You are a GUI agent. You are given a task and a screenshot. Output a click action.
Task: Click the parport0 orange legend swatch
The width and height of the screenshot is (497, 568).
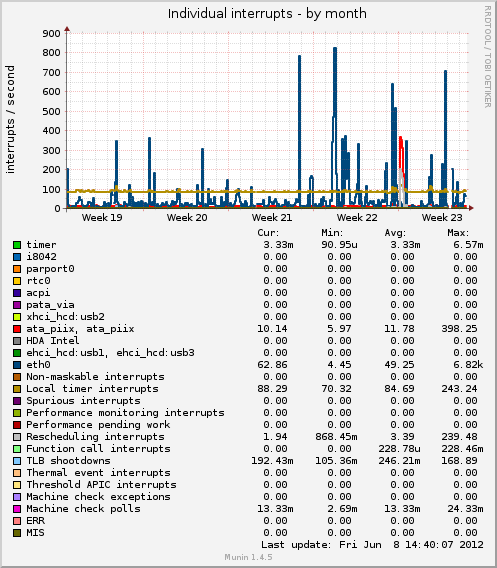pyautogui.click(x=17, y=269)
